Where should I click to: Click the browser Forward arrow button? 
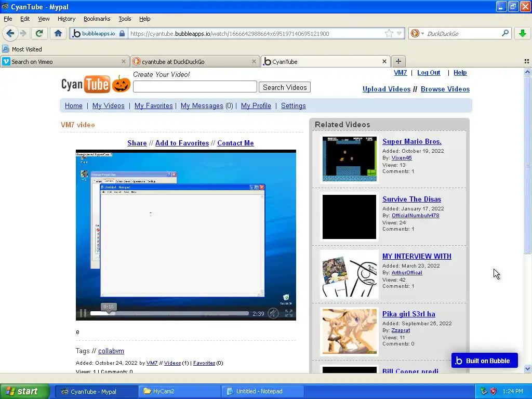point(23,33)
